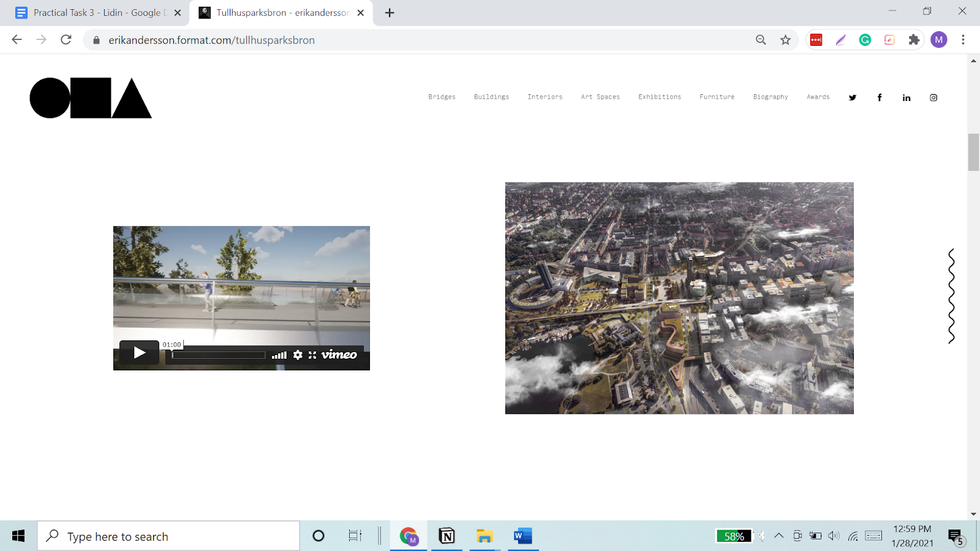The image size is (980, 551).
Task: Go forward in browser history
Action: coord(41,40)
